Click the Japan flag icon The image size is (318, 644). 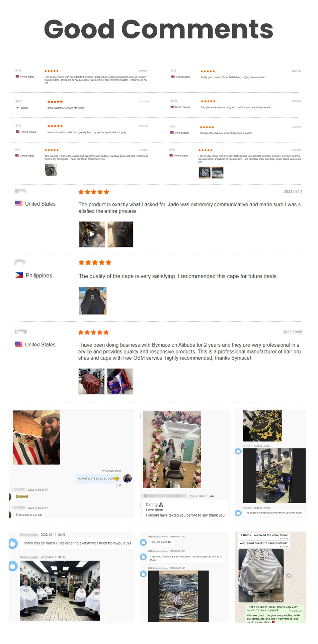click(x=17, y=108)
